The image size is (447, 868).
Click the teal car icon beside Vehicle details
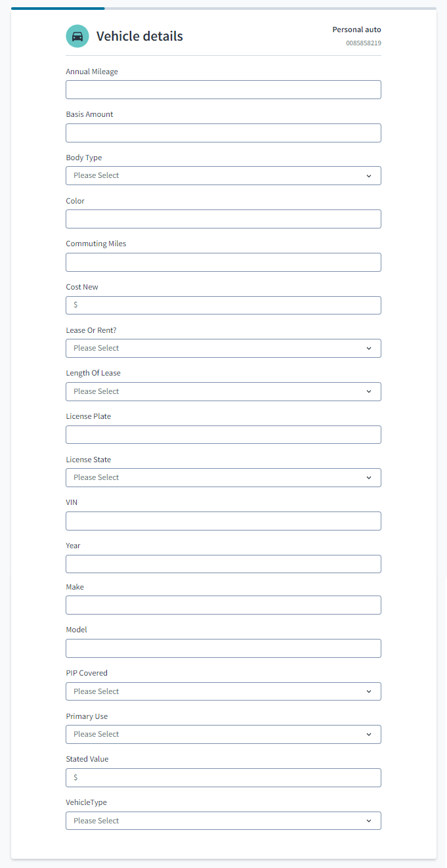pos(77,36)
